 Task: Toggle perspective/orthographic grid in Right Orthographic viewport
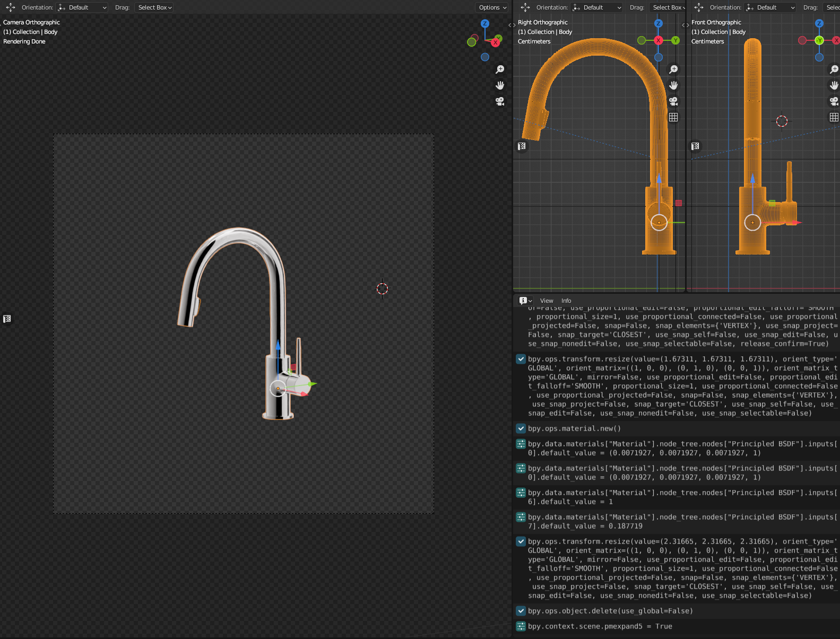[x=673, y=117]
